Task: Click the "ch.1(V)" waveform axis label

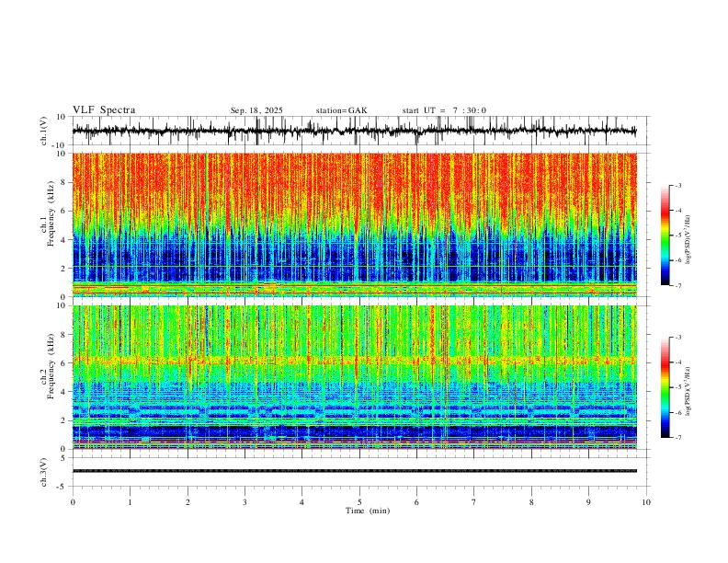Action: click(x=44, y=131)
